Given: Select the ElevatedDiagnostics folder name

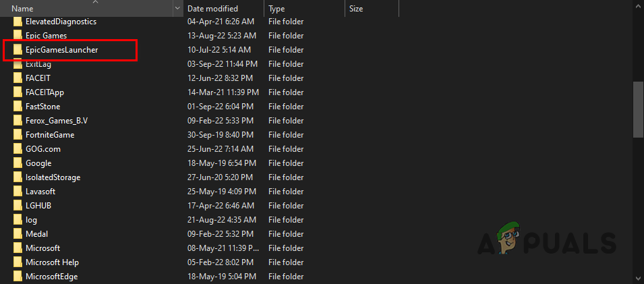Looking at the screenshot, I should (x=61, y=22).
